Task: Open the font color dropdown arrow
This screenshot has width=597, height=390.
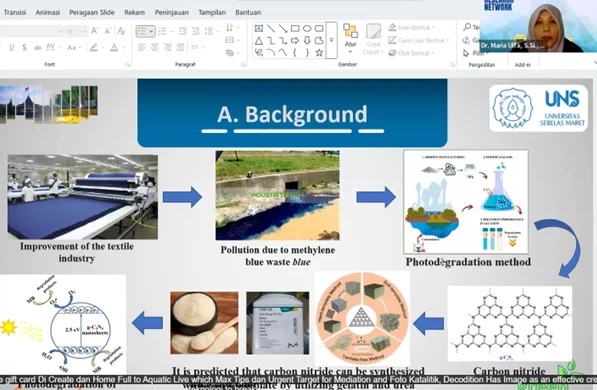Action: [123, 48]
